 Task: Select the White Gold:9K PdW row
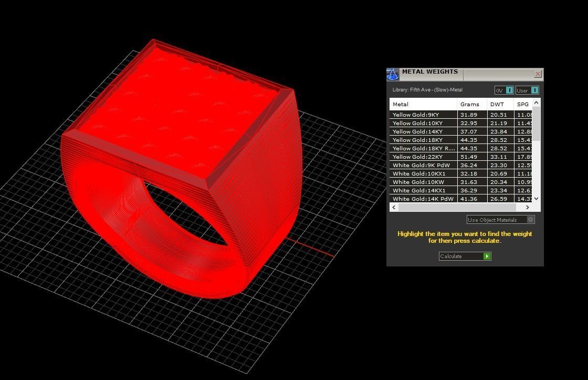coord(461,165)
